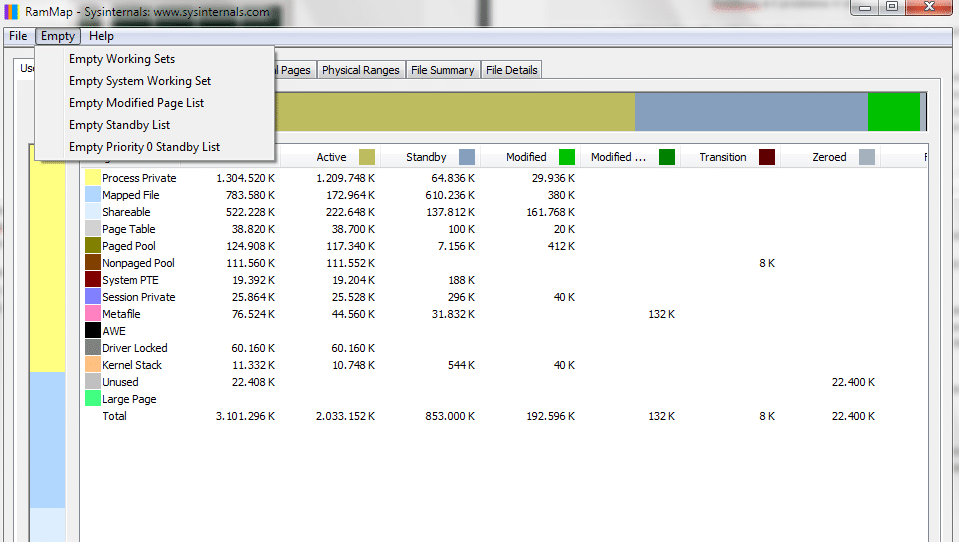Viewport: 959px width, 542px height.
Task: Click the olive Active segment in memory bar
Action: tap(454, 112)
